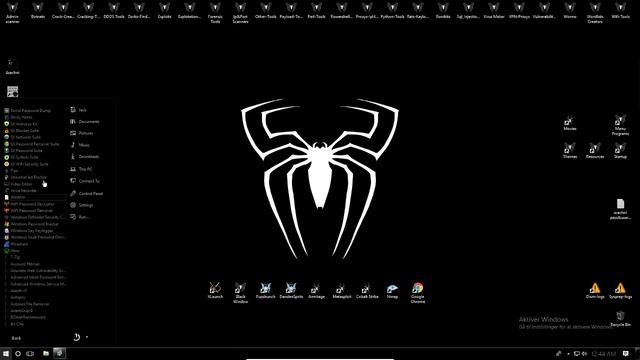Viewport: 640px width, 360px height.
Task: Open the Virus Maker desktop folder
Action: (x=493, y=11)
